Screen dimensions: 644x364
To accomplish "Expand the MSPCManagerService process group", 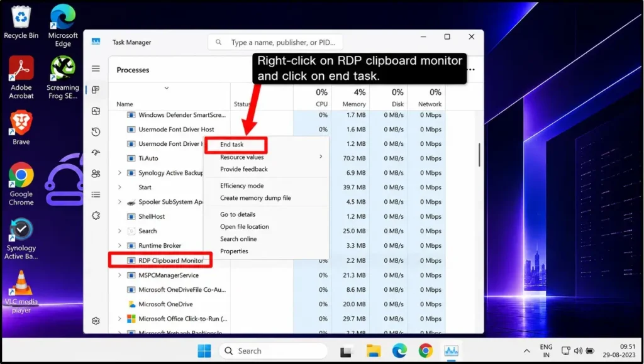I will coord(119,275).
